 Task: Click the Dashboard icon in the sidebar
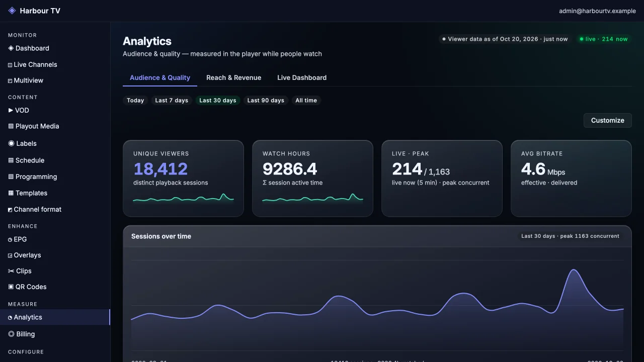coord(11,48)
